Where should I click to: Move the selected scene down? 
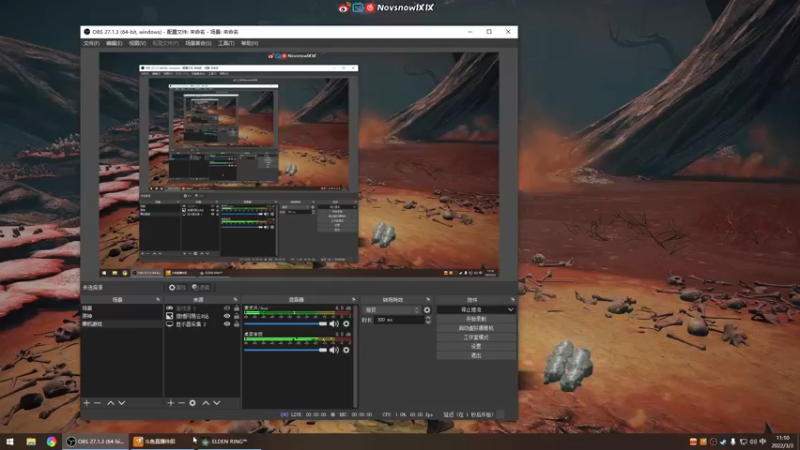pyautogui.click(x=121, y=403)
